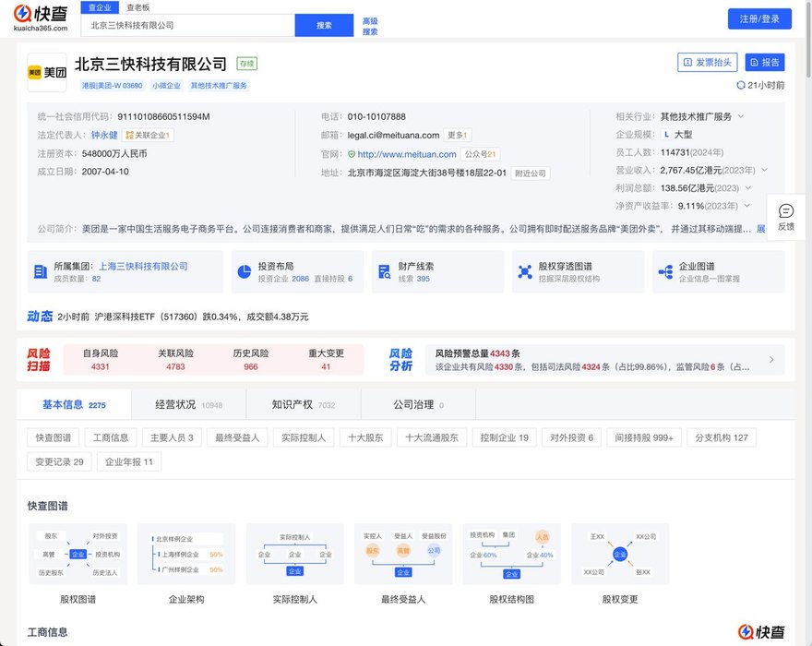Expand the 风险分析 details chevron
This screenshot has height=646, width=812.
(771, 360)
